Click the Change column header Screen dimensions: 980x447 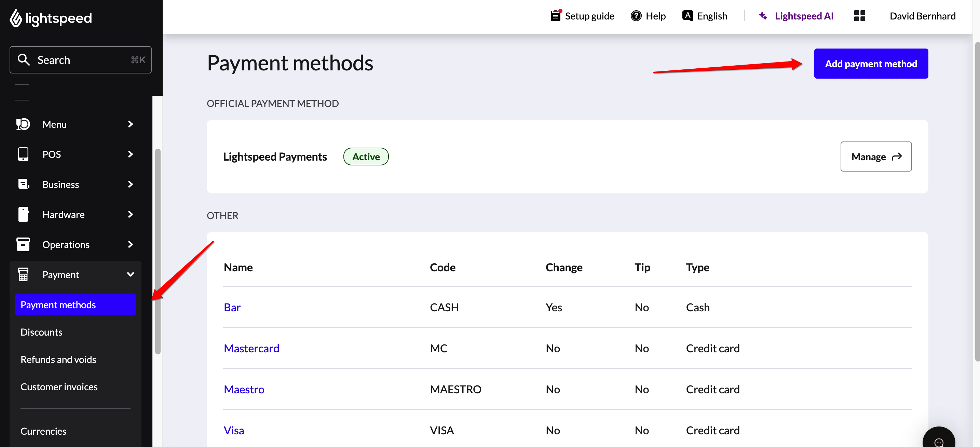[564, 267]
